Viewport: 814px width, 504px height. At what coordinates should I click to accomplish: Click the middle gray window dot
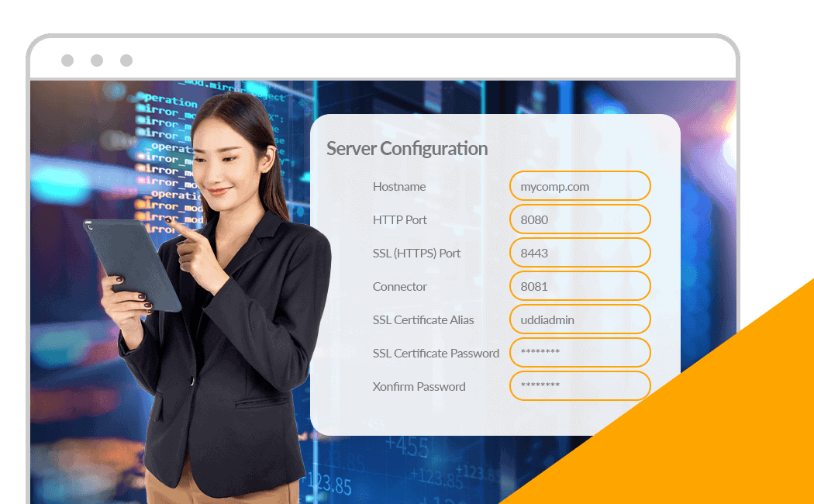[x=97, y=60]
